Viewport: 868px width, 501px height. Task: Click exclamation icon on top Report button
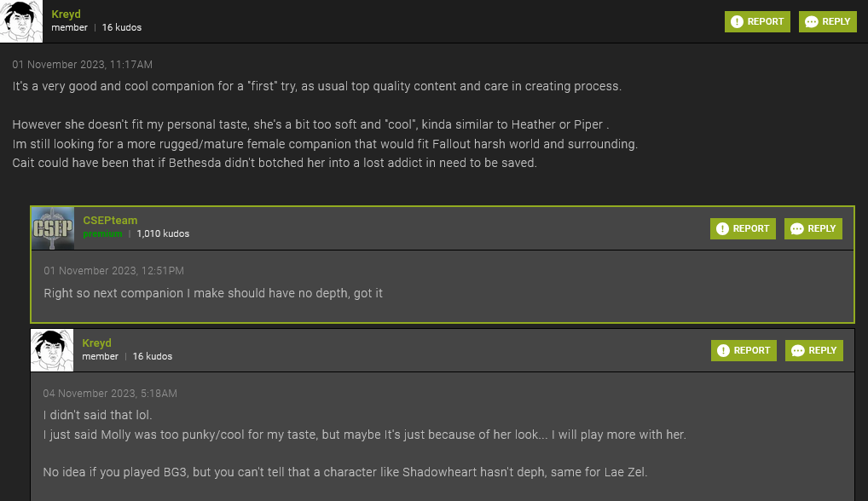pyautogui.click(x=737, y=21)
